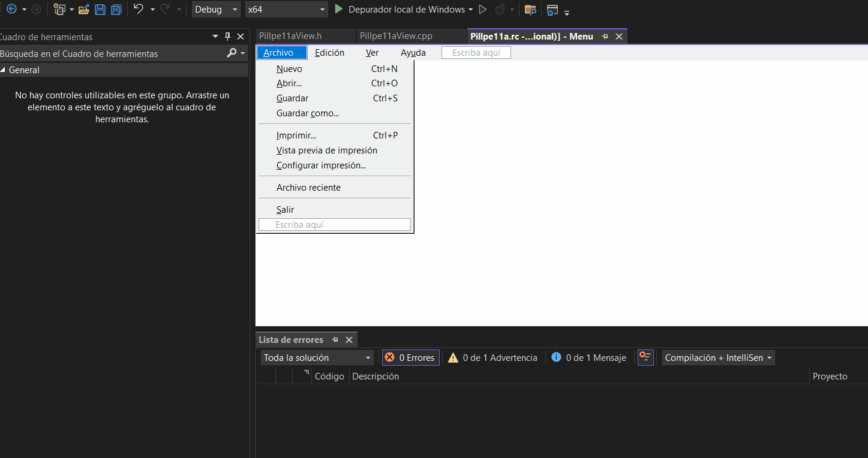The width and height of the screenshot is (868, 458).
Task: Click the messages filter icon in Lista de errores
Action: tap(645, 357)
